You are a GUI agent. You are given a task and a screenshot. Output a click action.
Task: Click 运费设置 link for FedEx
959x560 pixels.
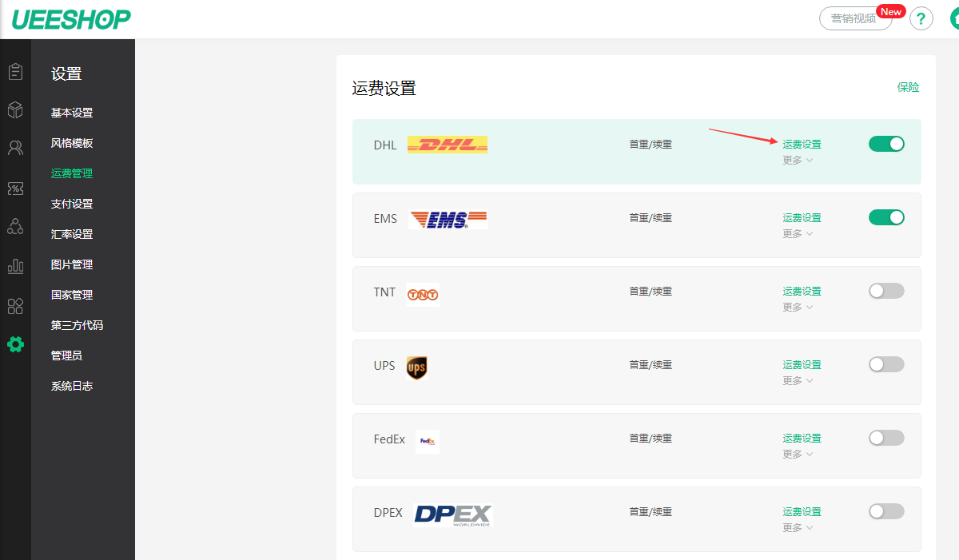pyautogui.click(x=802, y=439)
